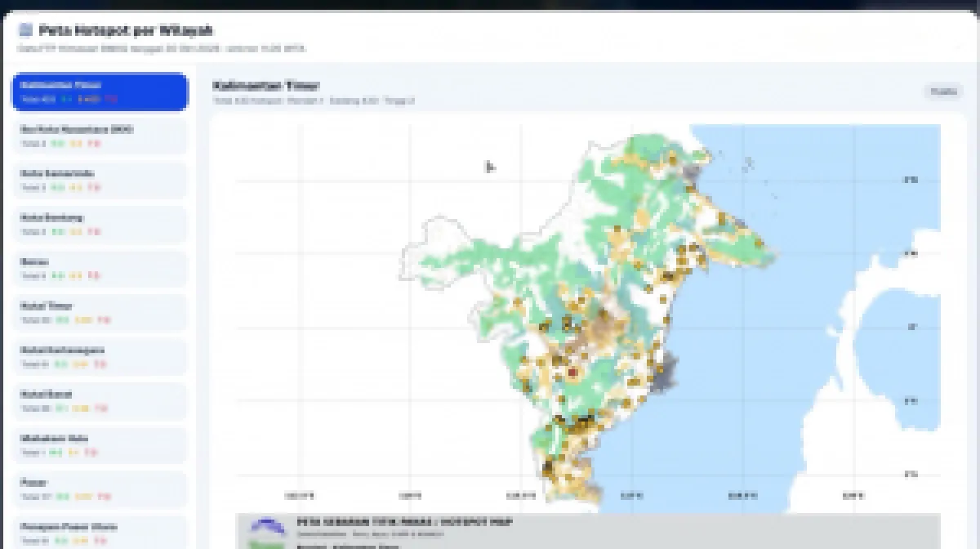This screenshot has width=980, height=549.
Task: Switch to Kota Samarinda hotspot map
Action: pyautogui.click(x=100, y=180)
